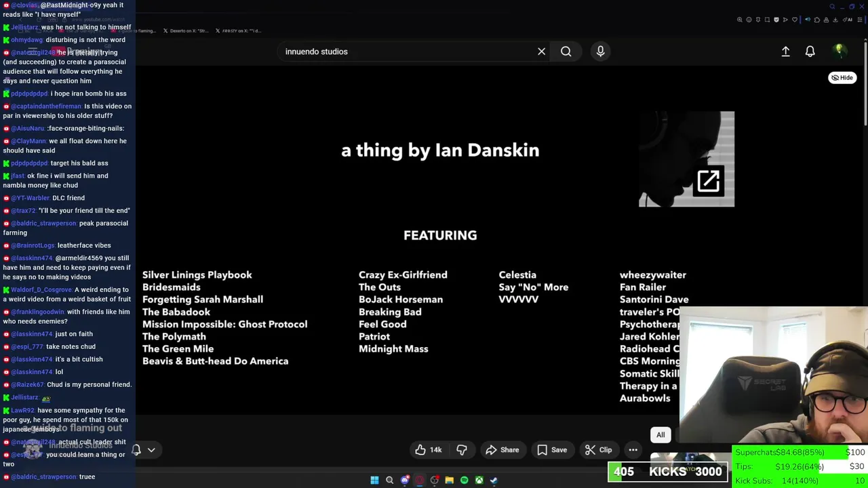This screenshot has width=868, height=488.
Task: Click chat username @YT-Warbler
Action: click(31, 198)
